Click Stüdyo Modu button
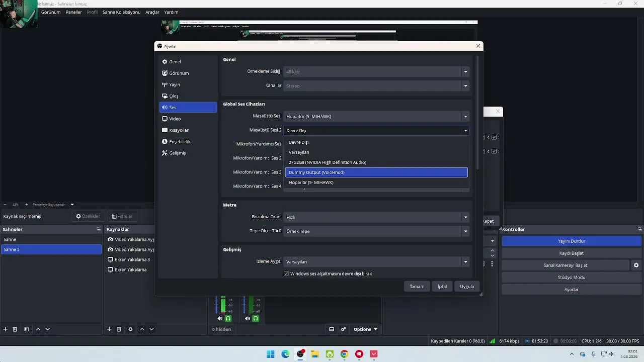This screenshot has width=644, height=362. [x=571, y=278]
